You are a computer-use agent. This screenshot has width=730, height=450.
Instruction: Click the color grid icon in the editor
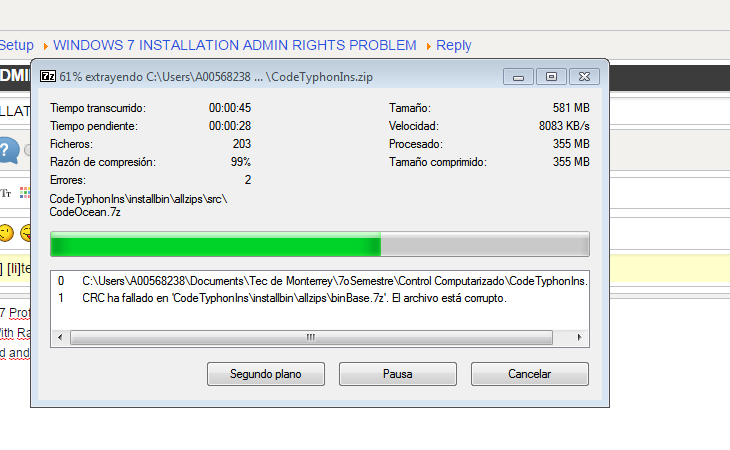tap(25, 193)
